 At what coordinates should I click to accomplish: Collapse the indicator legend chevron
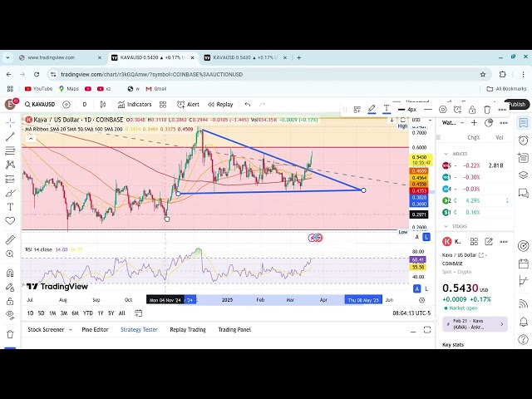(x=31, y=139)
